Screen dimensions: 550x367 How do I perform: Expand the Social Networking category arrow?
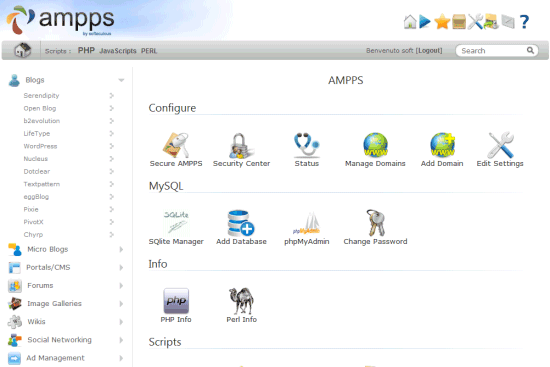(121, 340)
